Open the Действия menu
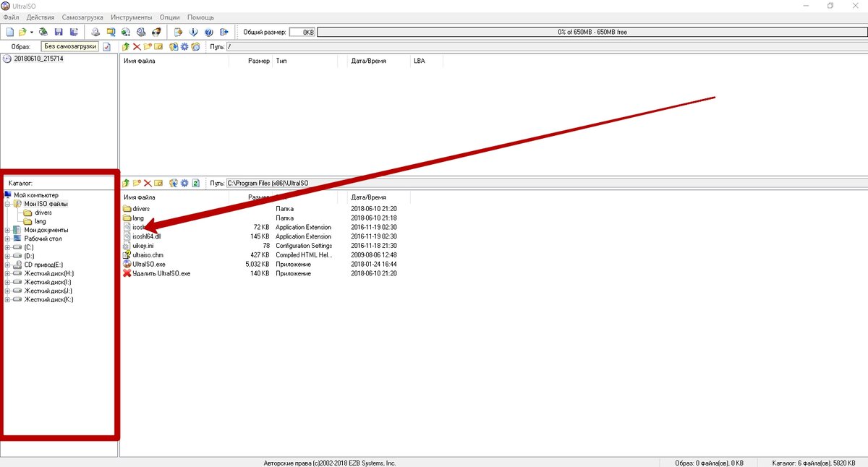This screenshot has height=467, width=868. pos(41,17)
